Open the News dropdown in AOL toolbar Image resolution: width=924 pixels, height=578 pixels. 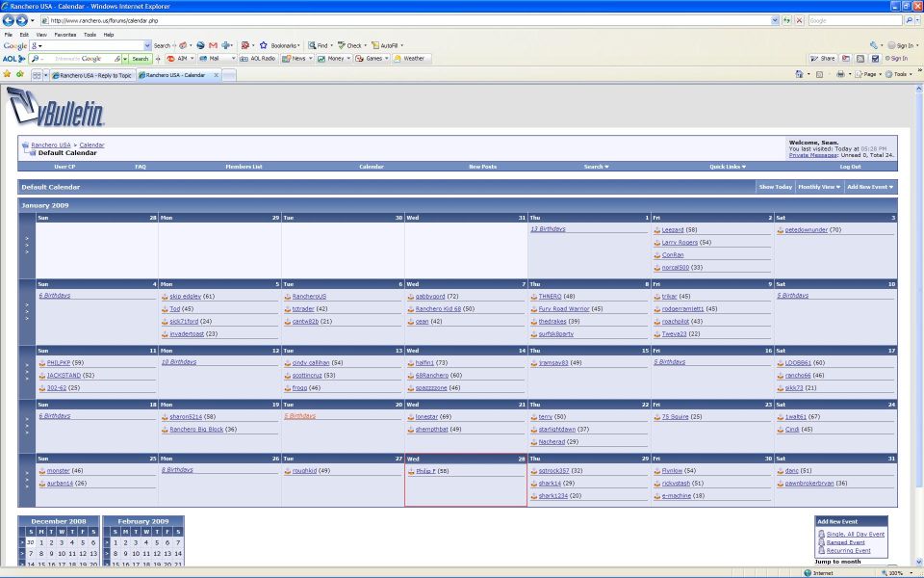coord(311,59)
